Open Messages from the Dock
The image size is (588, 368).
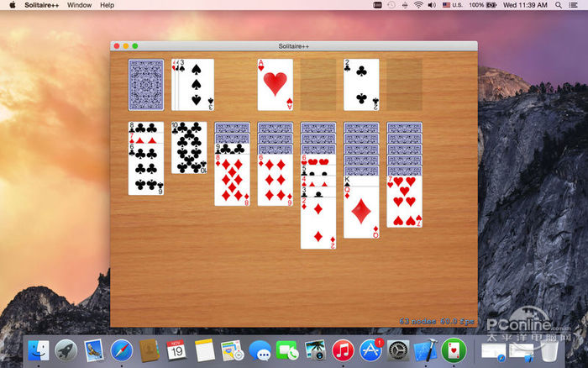260,350
